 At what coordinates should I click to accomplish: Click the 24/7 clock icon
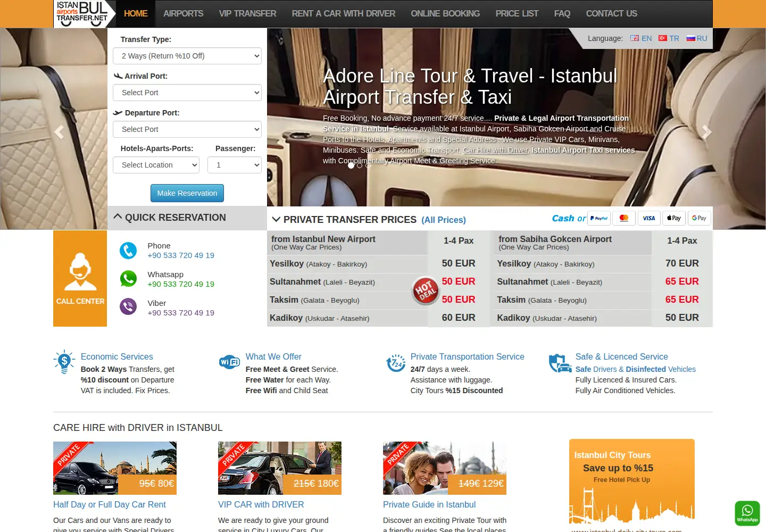point(396,363)
